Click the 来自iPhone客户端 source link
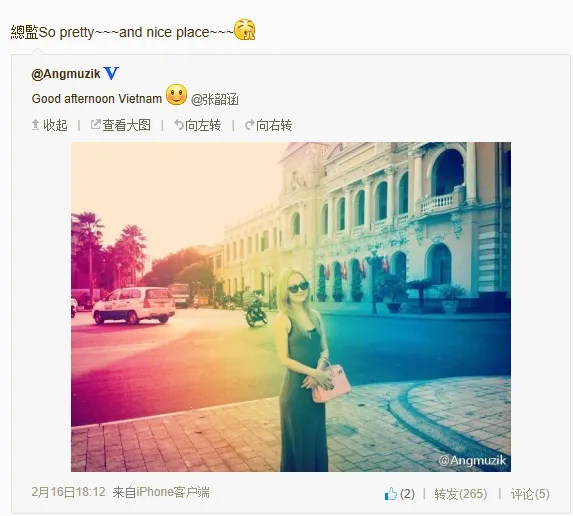 [x=161, y=492]
